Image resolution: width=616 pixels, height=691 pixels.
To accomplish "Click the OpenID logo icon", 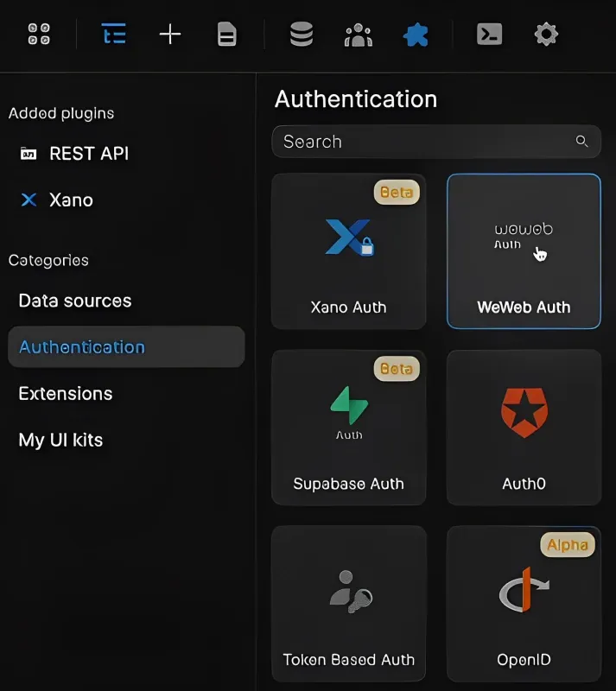I will pyautogui.click(x=524, y=590).
